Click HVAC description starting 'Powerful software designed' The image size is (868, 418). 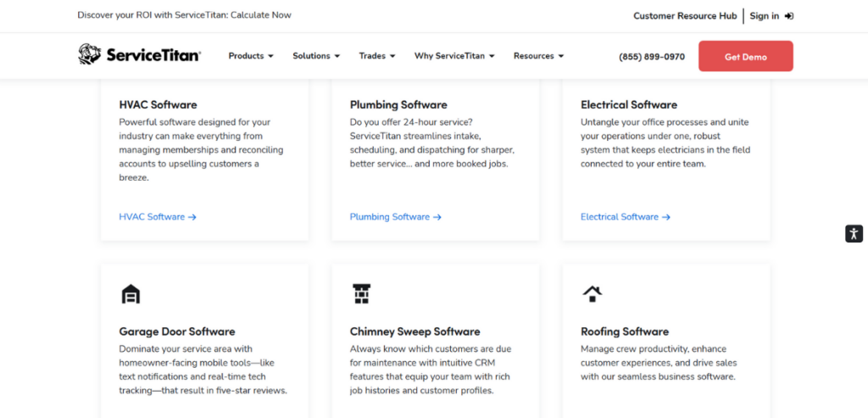pyautogui.click(x=201, y=150)
